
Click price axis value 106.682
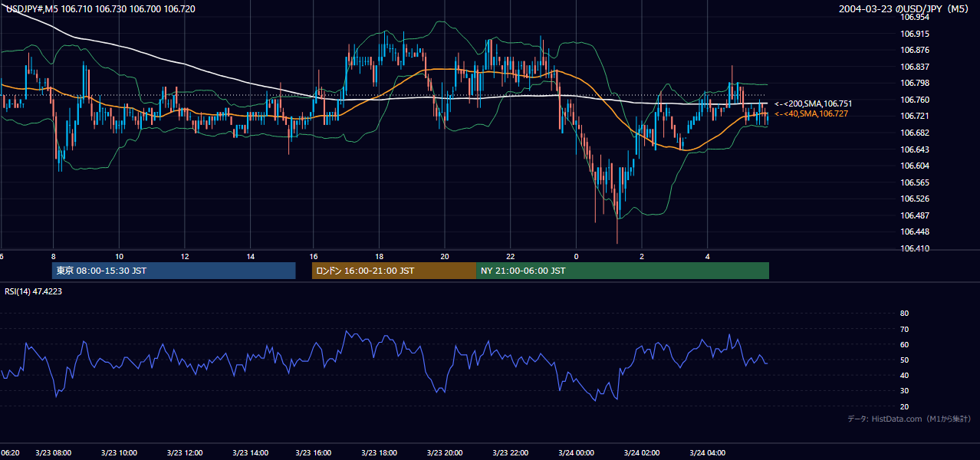point(915,133)
